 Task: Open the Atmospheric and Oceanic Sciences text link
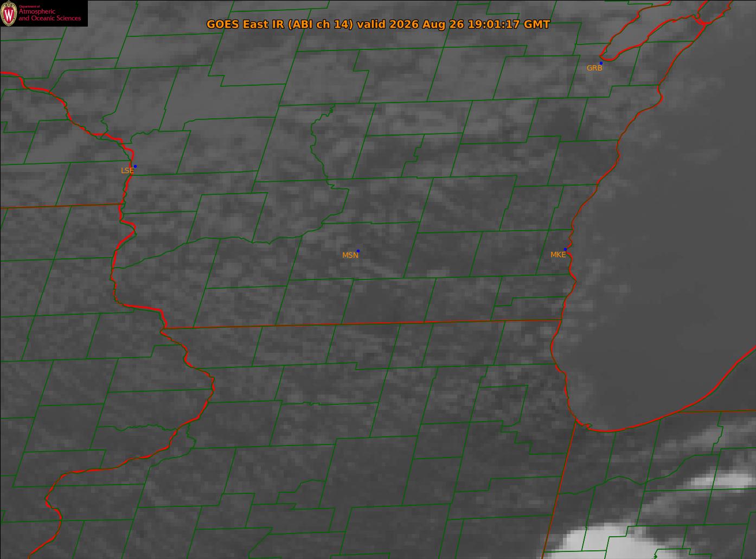(50, 15)
